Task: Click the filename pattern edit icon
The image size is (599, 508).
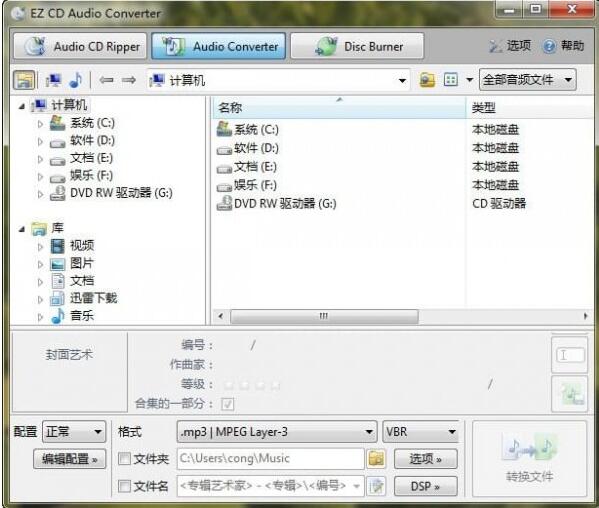Action: [x=376, y=486]
